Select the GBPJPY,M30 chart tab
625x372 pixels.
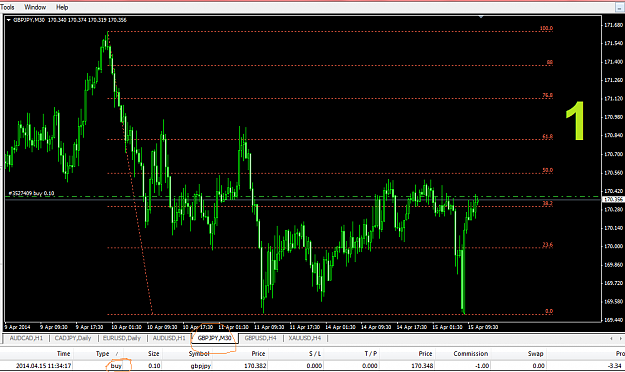214,338
